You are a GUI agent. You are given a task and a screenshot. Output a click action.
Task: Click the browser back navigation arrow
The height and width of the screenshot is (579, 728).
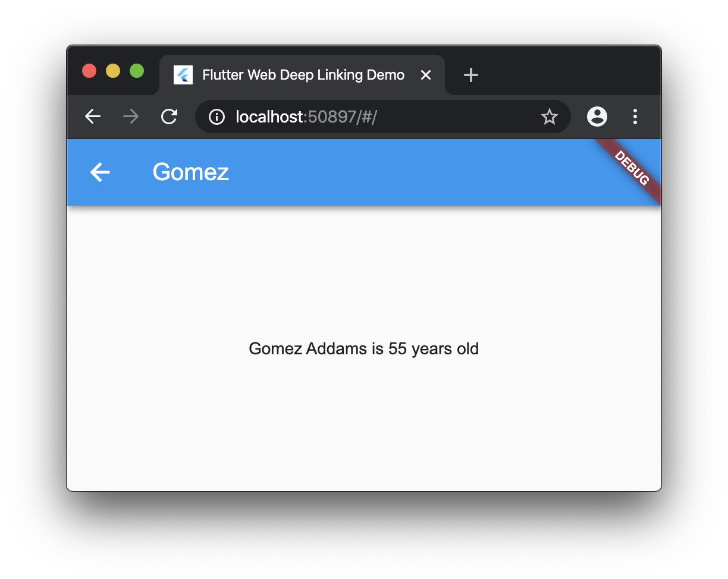(93, 117)
